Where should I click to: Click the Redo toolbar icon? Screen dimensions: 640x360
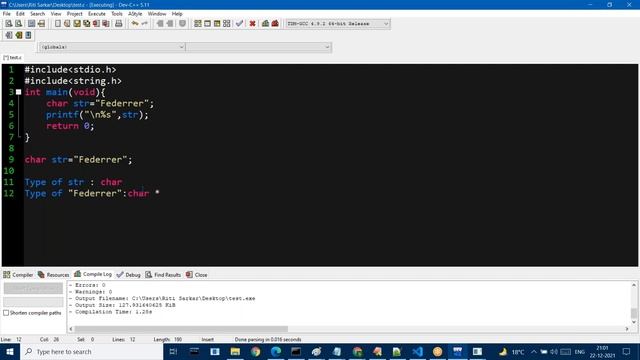coord(144,24)
